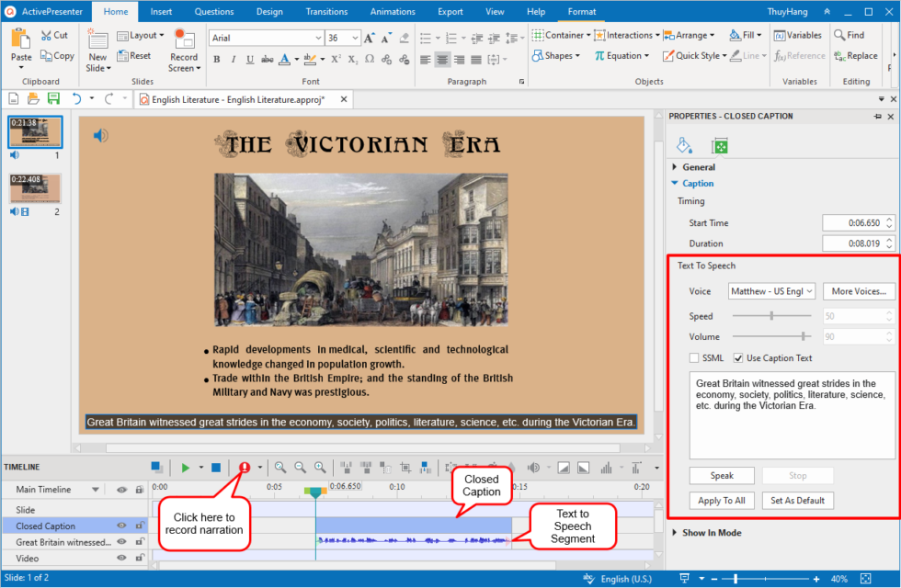Switch to Size & Properties panel icon
Viewport: 901px width, 588px height.
pyautogui.click(x=720, y=145)
